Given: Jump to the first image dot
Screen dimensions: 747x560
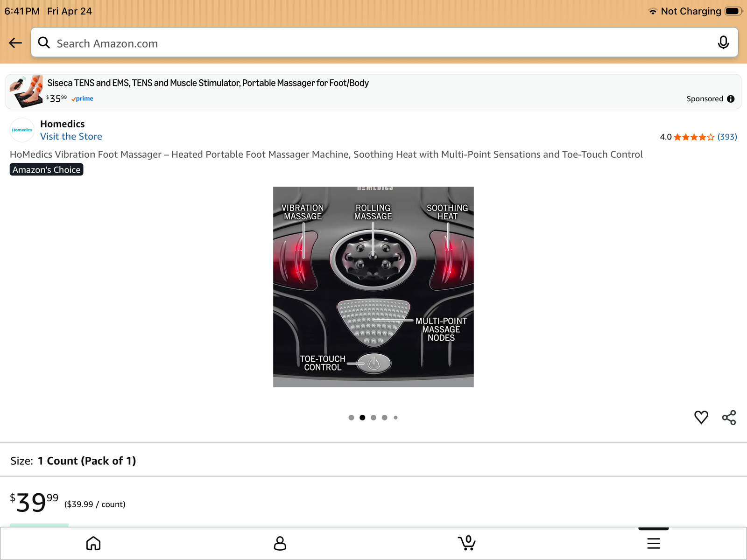Looking at the screenshot, I should (x=351, y=418).
